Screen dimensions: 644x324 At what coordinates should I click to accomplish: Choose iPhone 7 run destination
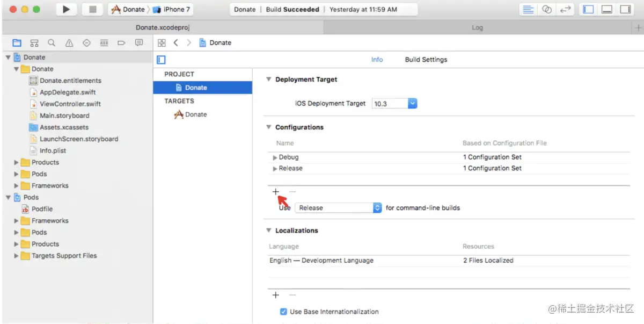tap(171, 10)
